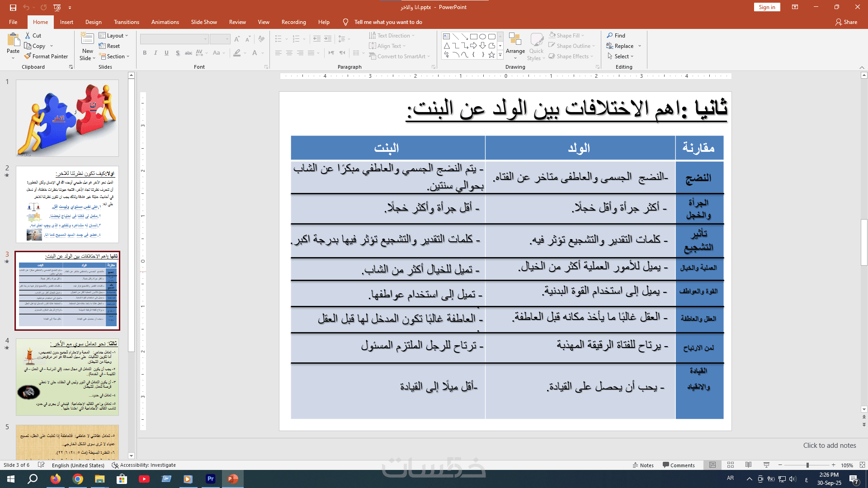Click the Format Painter brush

[x=28, y=56]
